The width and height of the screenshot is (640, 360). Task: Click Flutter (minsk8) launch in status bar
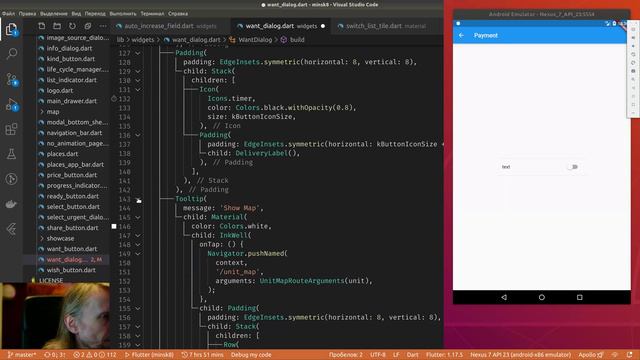149,355
